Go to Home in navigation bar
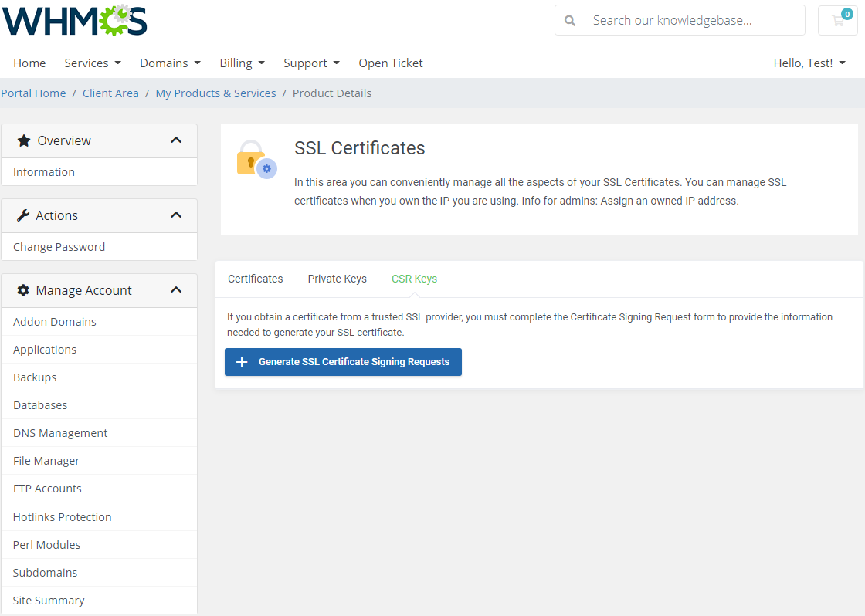The image size is (865, 616). (29, 63)
